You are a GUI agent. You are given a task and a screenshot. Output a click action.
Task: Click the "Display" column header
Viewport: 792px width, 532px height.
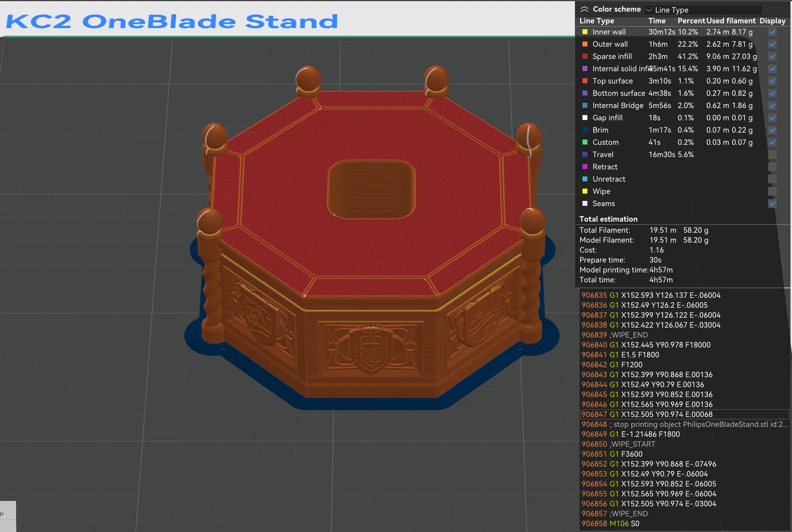tap(773, 21)
